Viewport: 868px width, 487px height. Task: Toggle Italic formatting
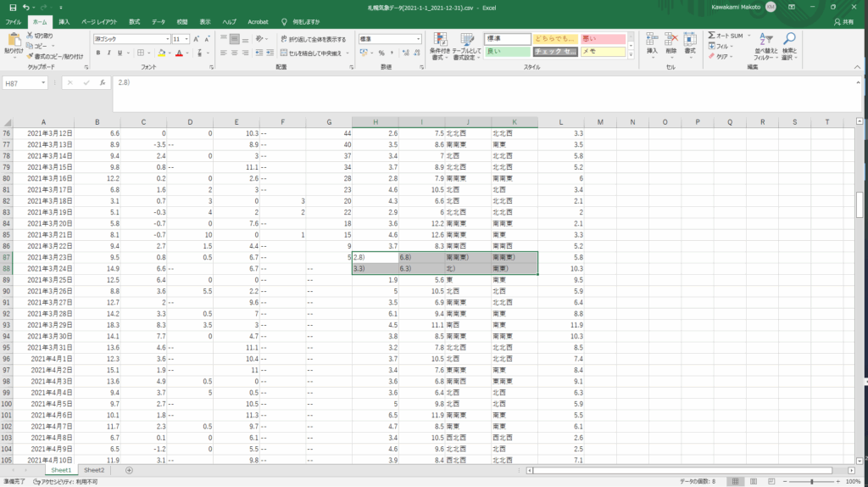109,53
